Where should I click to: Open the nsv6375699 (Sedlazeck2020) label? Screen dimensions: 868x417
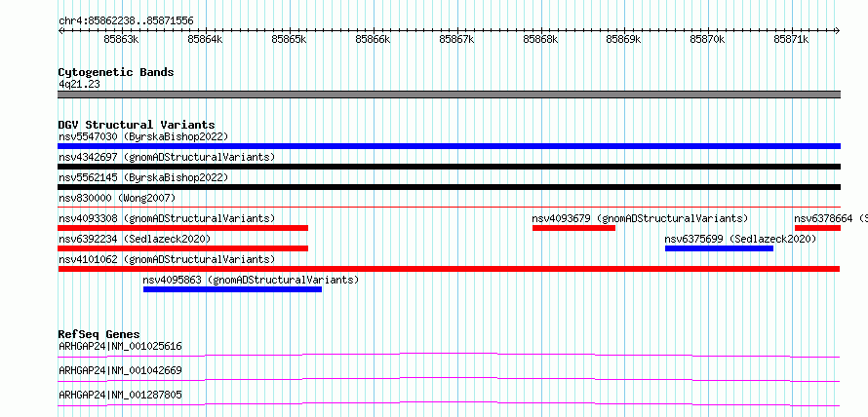click(x=740, y=239)
